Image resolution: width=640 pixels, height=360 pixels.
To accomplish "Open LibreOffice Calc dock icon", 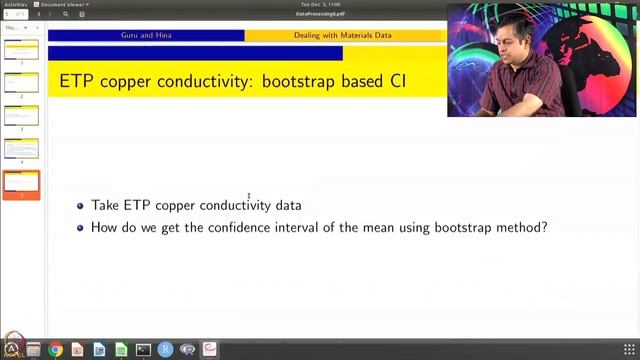I will click(121, 349).
